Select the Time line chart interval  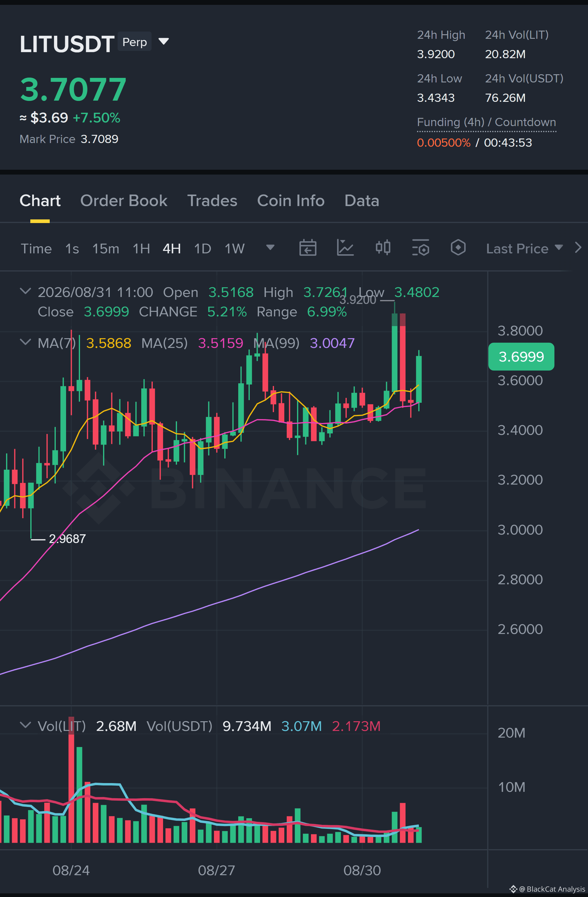(x=36, y=249)
